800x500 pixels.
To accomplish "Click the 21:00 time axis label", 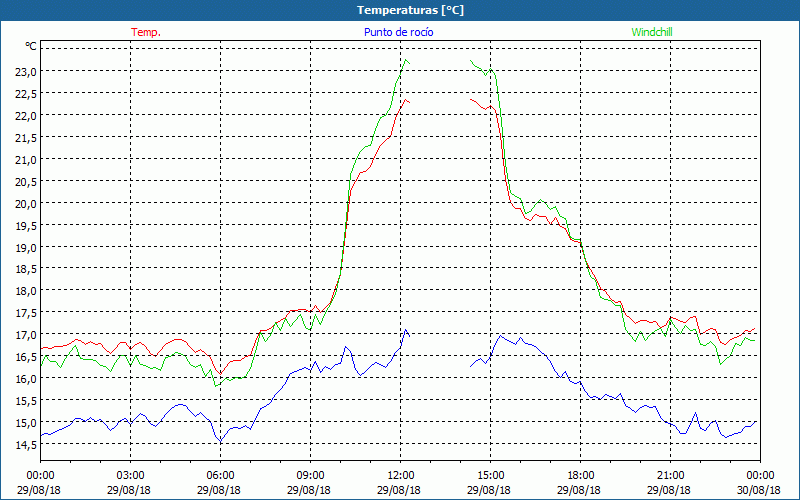I will [670, 476].
